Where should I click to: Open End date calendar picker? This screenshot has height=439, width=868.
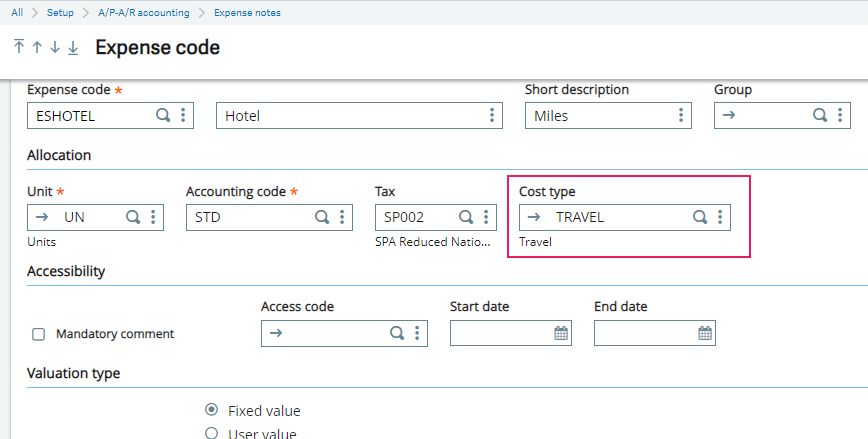point(705,333)
